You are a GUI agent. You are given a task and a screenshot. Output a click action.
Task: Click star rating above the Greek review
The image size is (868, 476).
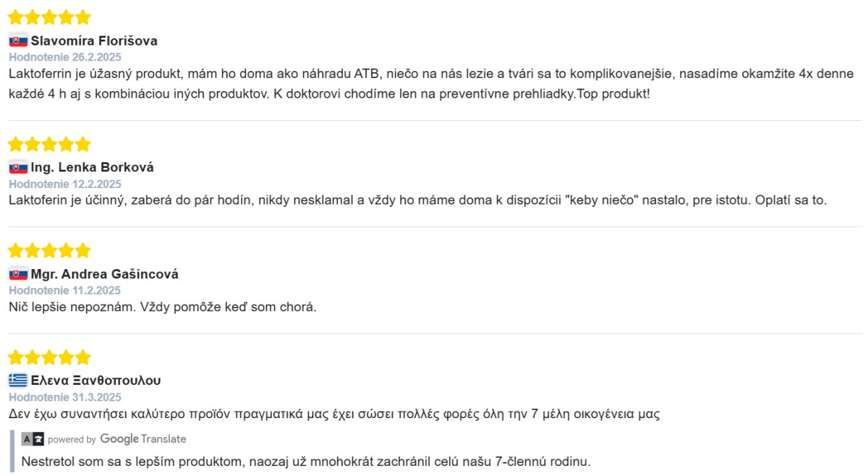click(49, 357)
